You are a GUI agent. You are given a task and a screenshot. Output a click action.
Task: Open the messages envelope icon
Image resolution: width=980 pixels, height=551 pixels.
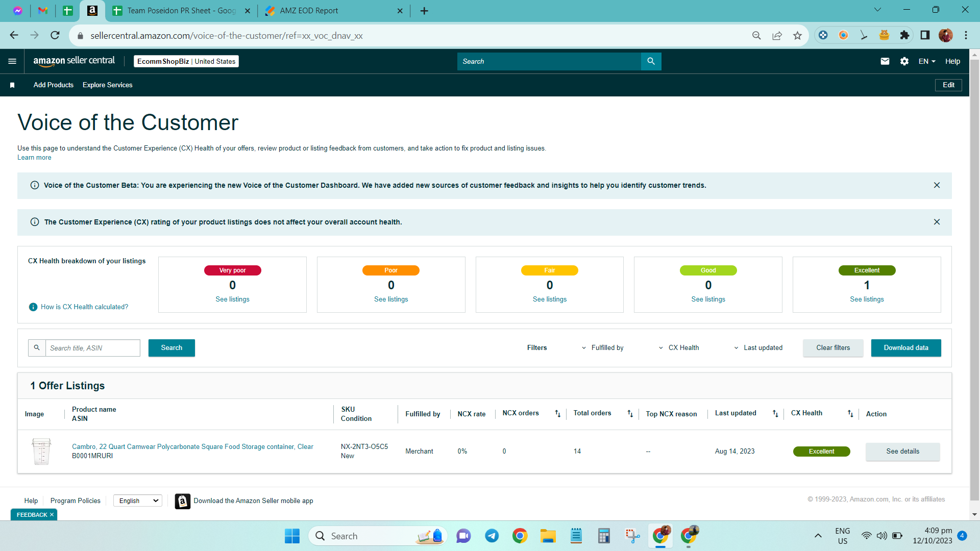[x=885, y=61]
